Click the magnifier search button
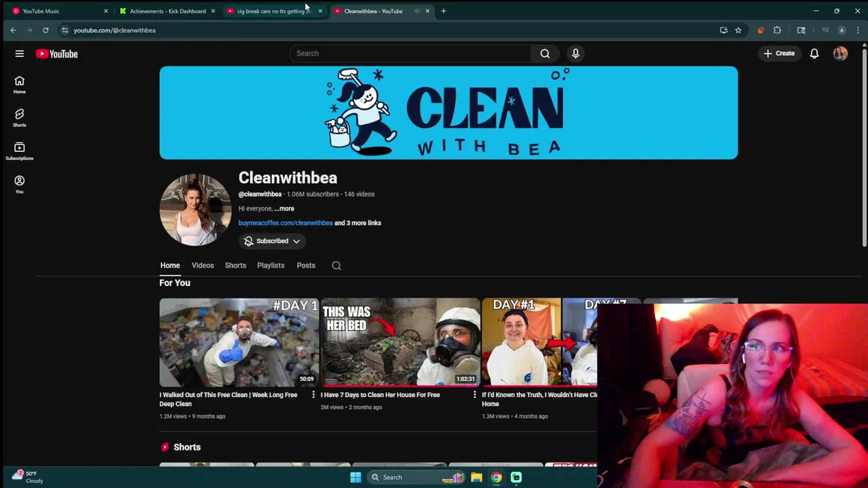The height and width of the screenshot is (488, 868). tap(545, 54)
